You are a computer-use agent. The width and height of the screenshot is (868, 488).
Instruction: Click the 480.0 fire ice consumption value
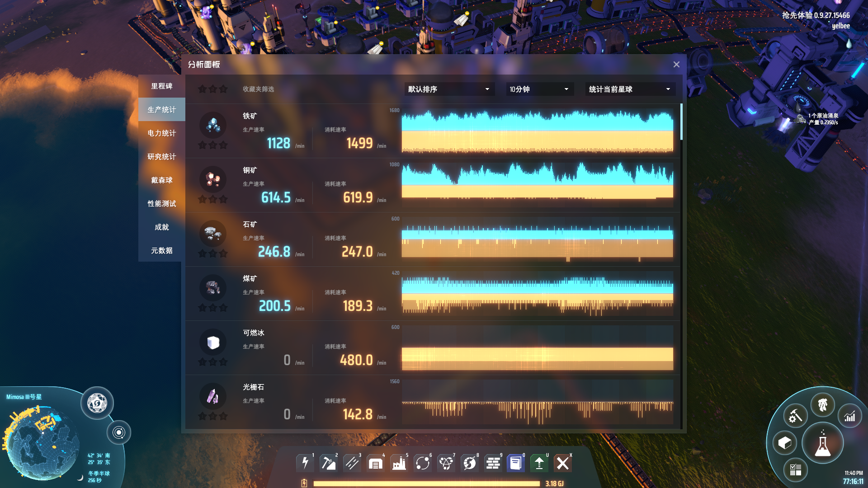pos(356,360)
